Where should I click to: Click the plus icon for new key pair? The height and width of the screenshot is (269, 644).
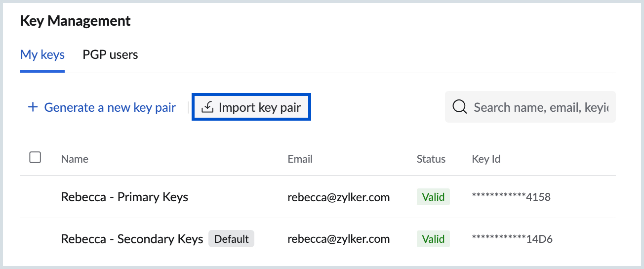[33, 107]
